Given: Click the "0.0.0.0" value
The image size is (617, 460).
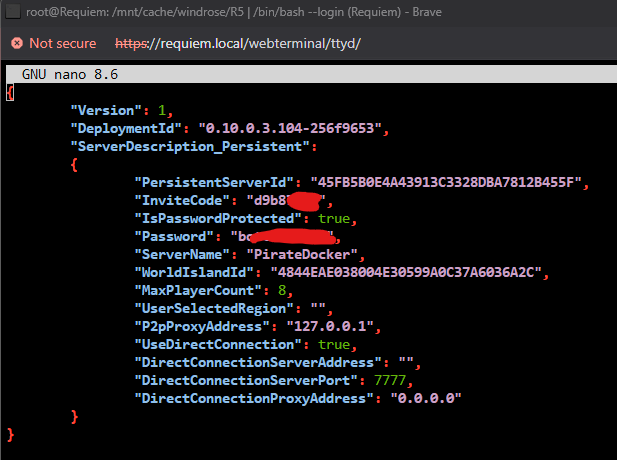Looking at the screenshot, I should (x=426, y=399).
